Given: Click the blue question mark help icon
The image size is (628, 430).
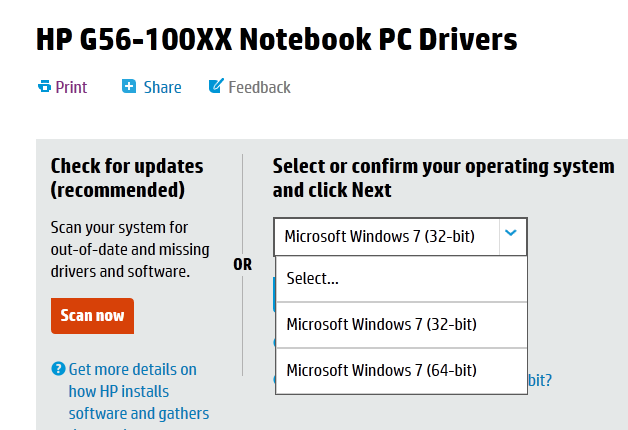Looking at the screenshot, I should [x=57, y=370].
